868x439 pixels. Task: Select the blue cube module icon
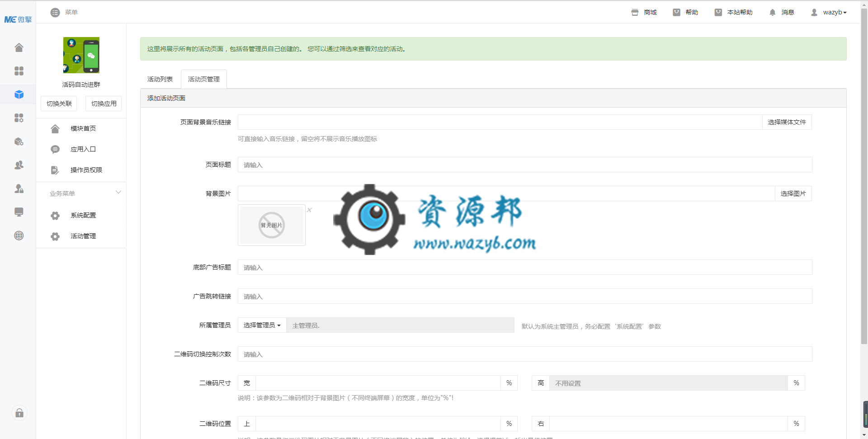(19, 94)
